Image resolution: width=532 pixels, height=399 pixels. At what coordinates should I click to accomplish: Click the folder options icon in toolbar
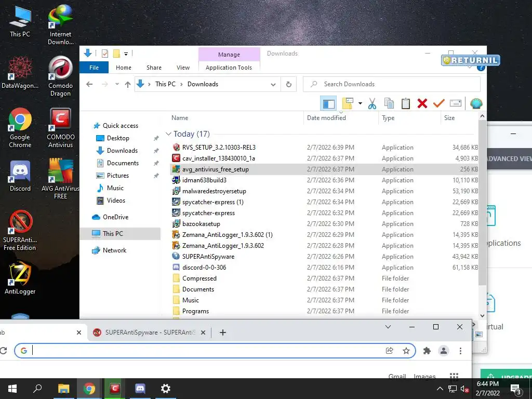[348, 103]
